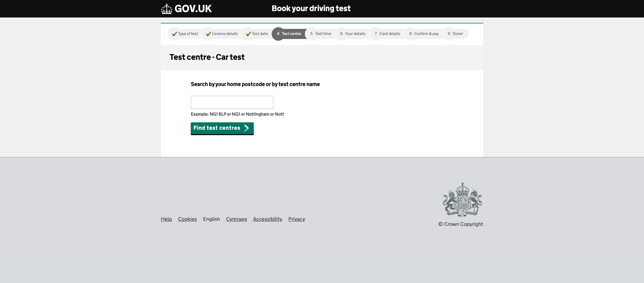This screenshot has width=644, height=283.
Task: Select step 8 Confirm & pay
Action: [x=424, y=34]
